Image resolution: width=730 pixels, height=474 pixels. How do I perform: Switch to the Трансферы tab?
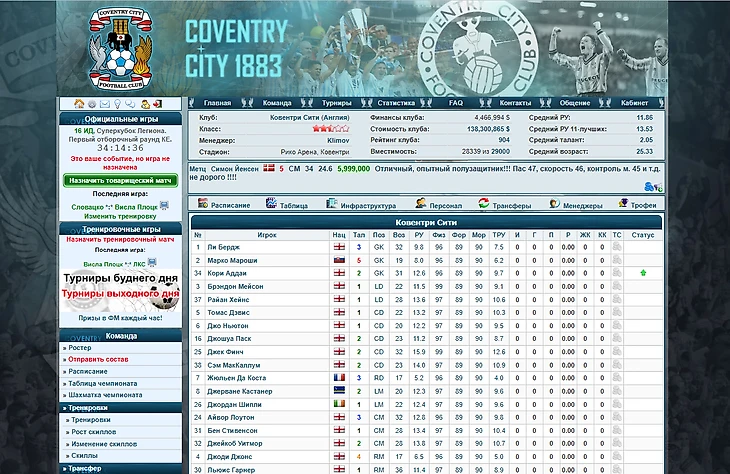point(512,206)
